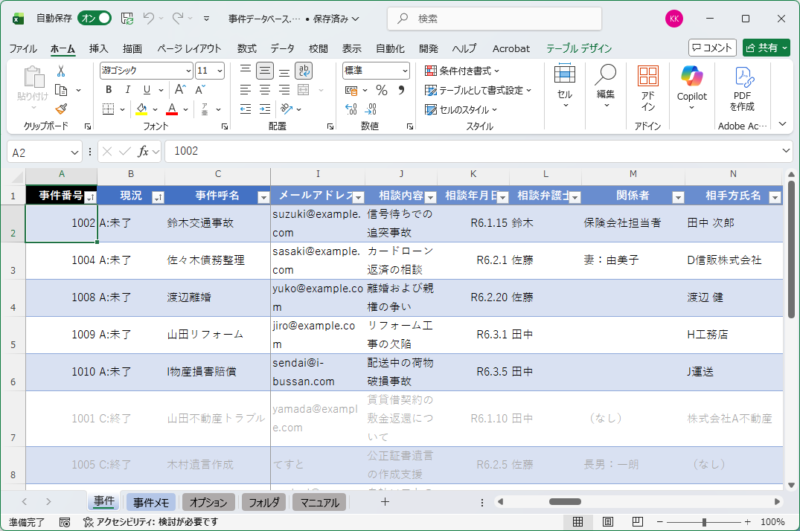The width and height of the screenshot is (800, 531).
Task: Open the font name dropdown 游ゴシック
Action: coord(145,70)
